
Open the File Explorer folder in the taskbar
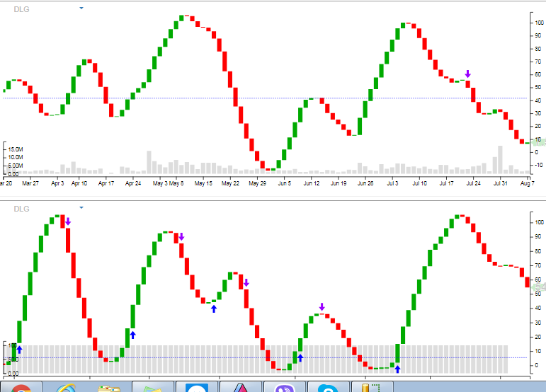[109, 387]
